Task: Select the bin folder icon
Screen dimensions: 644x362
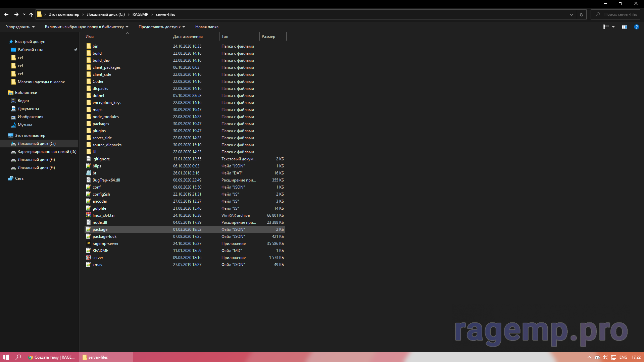Action: point(89,46)
